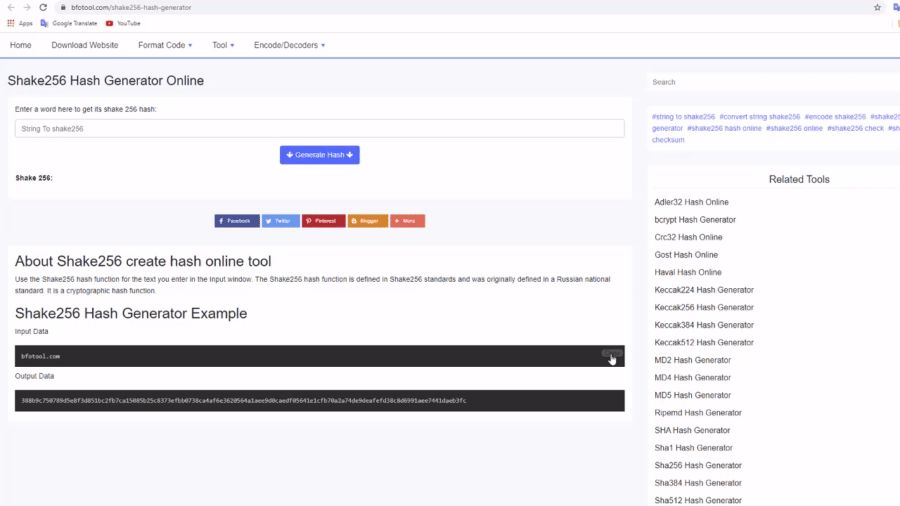Copy the bfotool.com input example
This screenshot has height=506, width=900.
coord(611,353)
